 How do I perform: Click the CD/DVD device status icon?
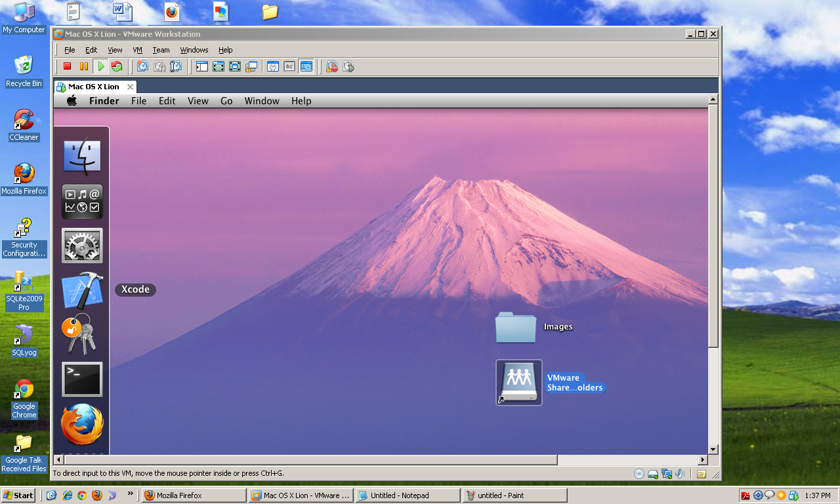(x=639, y=474)
